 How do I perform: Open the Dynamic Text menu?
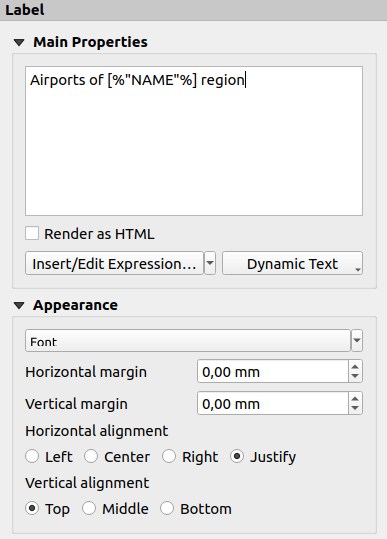[x=292, y=264]
